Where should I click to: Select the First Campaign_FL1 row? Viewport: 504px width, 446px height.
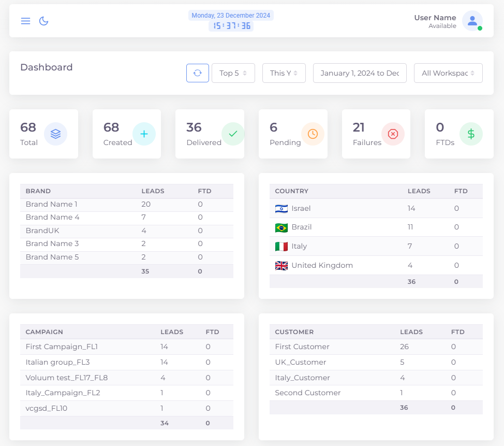tap(127, 347)
